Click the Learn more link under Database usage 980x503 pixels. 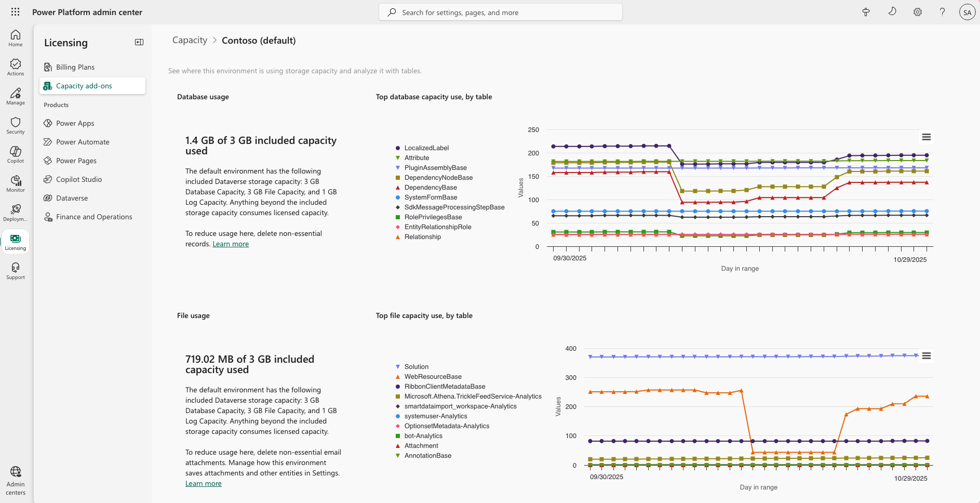click(x=231, y=244)
